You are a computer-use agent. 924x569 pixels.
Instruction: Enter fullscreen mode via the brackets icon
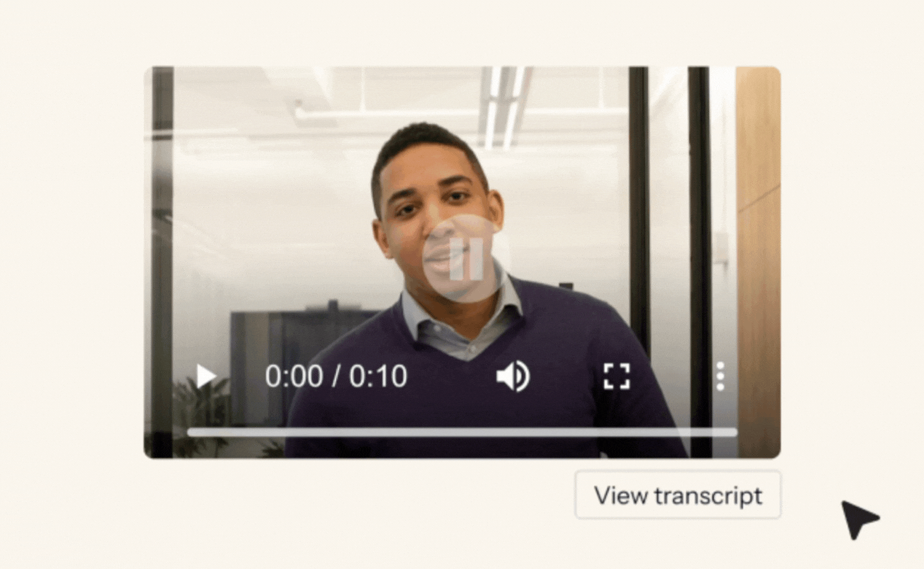click(617, 376)
